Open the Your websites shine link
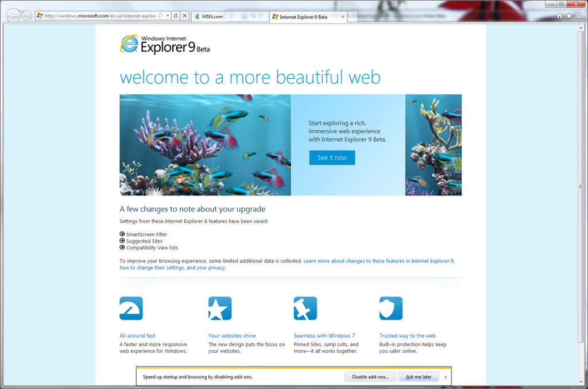This screenshot has height=389, width=588. [x=232, y=336]
